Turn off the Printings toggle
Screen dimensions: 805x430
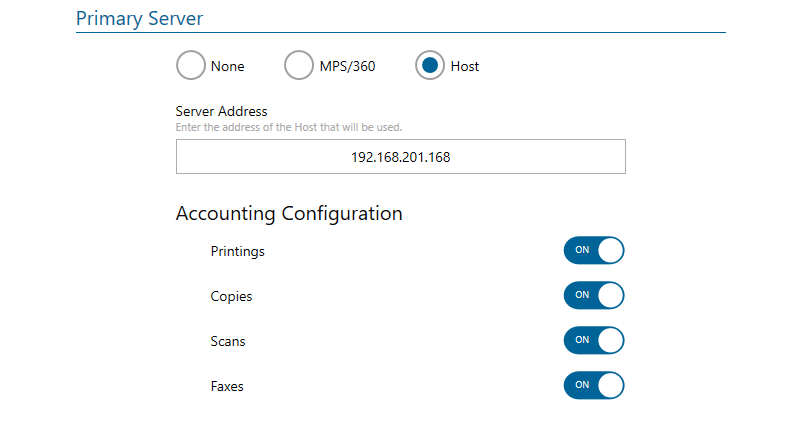[594, 250]
